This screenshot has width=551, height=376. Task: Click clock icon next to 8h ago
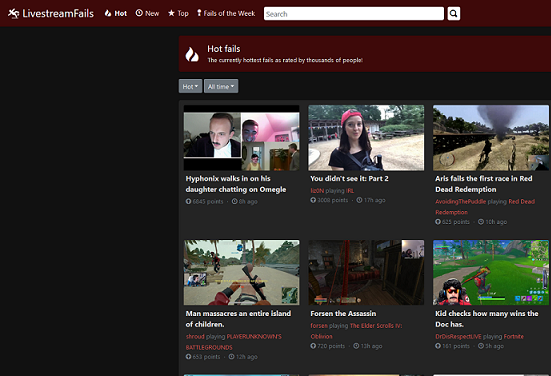point(234,201)
